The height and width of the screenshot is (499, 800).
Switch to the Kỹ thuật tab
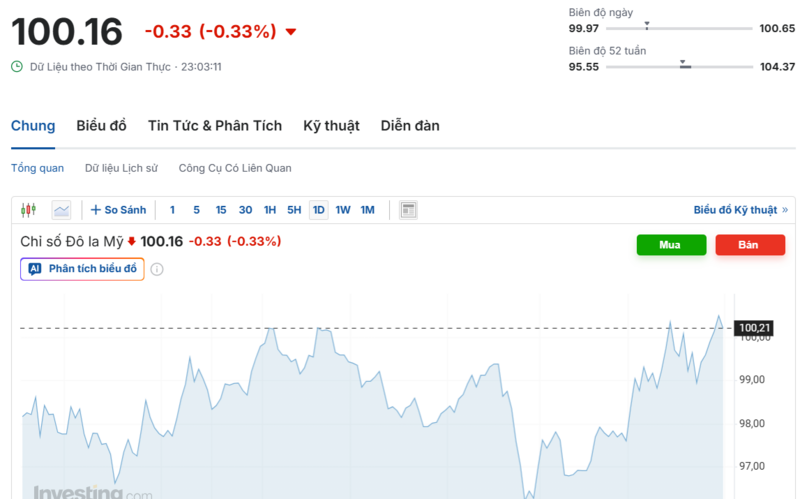tap(331, 126)
